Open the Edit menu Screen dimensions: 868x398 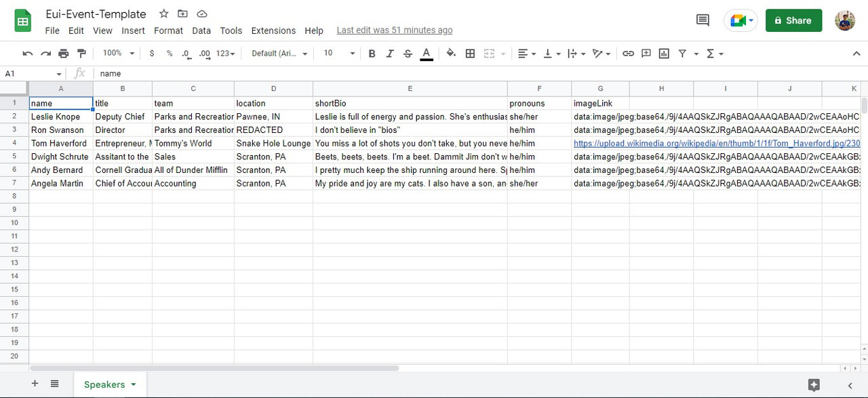[x=76, y=31]
